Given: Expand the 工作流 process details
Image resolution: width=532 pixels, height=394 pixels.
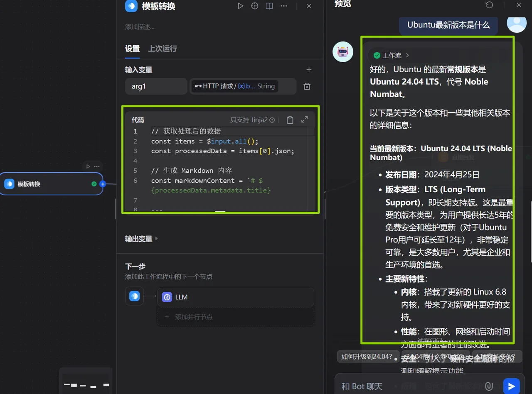Looking at the screenshot, I should (391, 55).
